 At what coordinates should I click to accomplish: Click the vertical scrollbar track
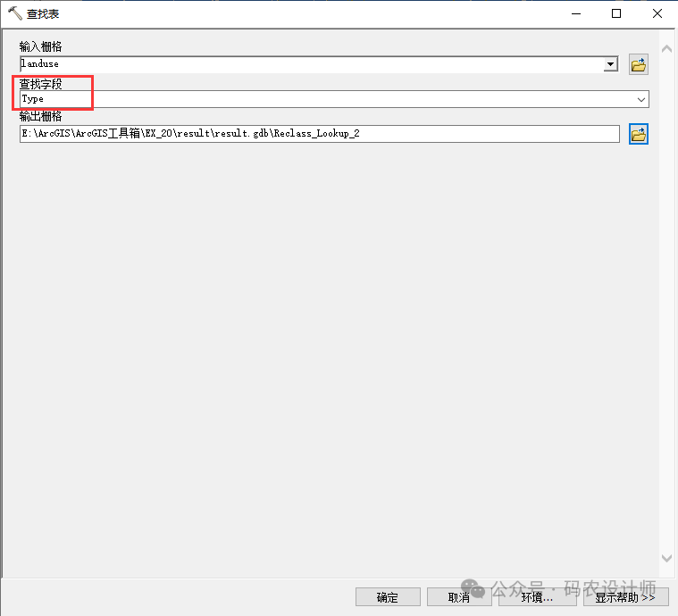click(x=665, y=304)
